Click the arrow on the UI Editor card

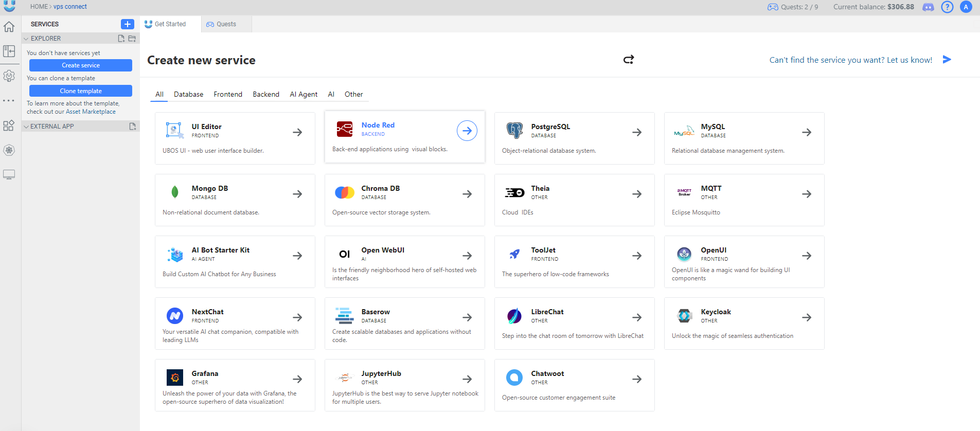[297, 132]
